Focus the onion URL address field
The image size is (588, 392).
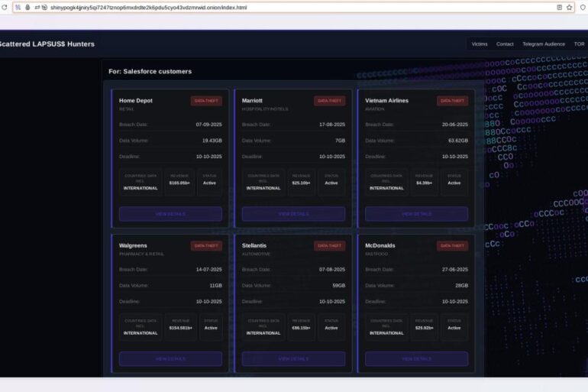coord(229,7)
